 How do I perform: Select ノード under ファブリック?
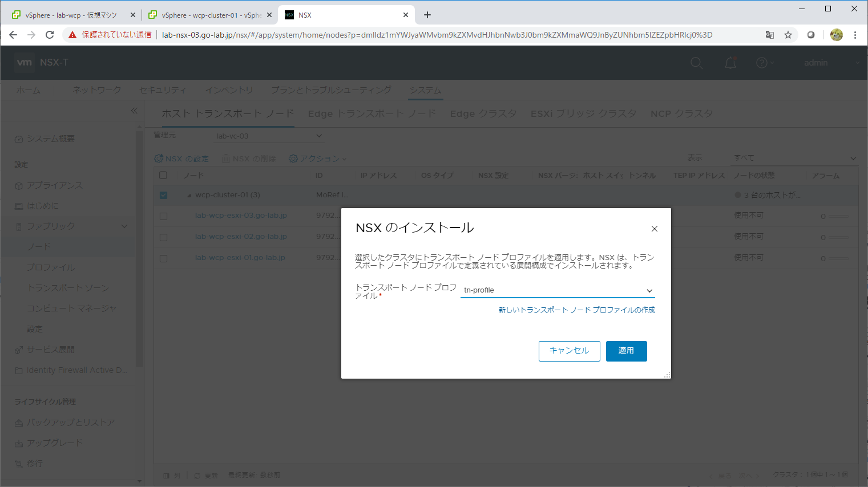39,247
